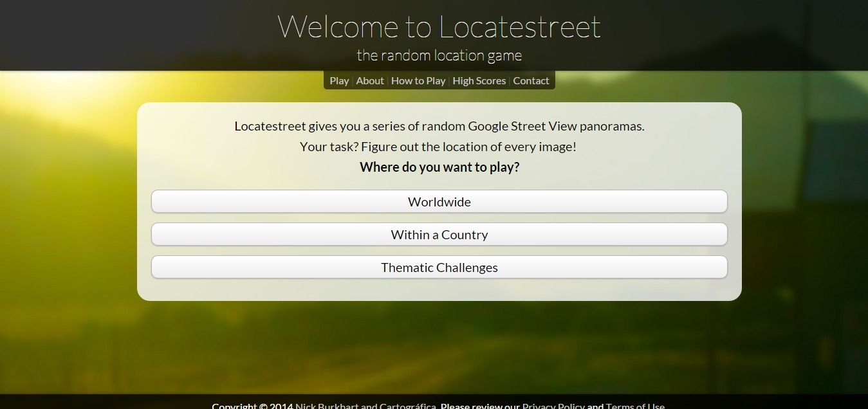This screenshot has height=409, width=868.
Task: Click the first navigation menu entry
Action: click(x=339, y=80)
